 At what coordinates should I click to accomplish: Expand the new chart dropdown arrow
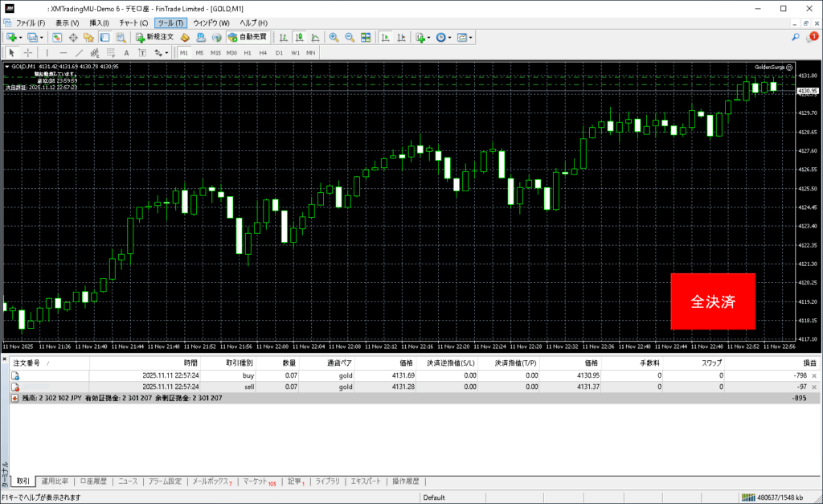(22, 37)
